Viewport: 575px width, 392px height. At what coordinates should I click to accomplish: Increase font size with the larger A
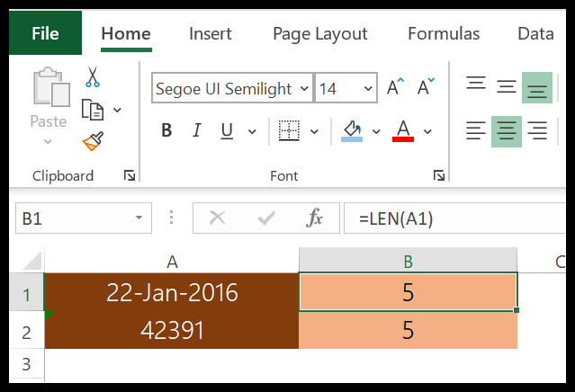395,87
